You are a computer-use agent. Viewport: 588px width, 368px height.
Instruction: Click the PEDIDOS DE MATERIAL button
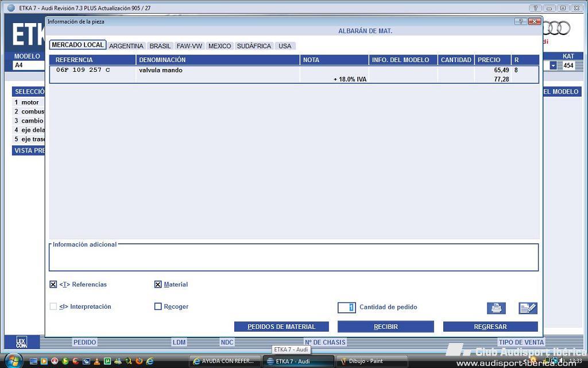pos(281,327)
